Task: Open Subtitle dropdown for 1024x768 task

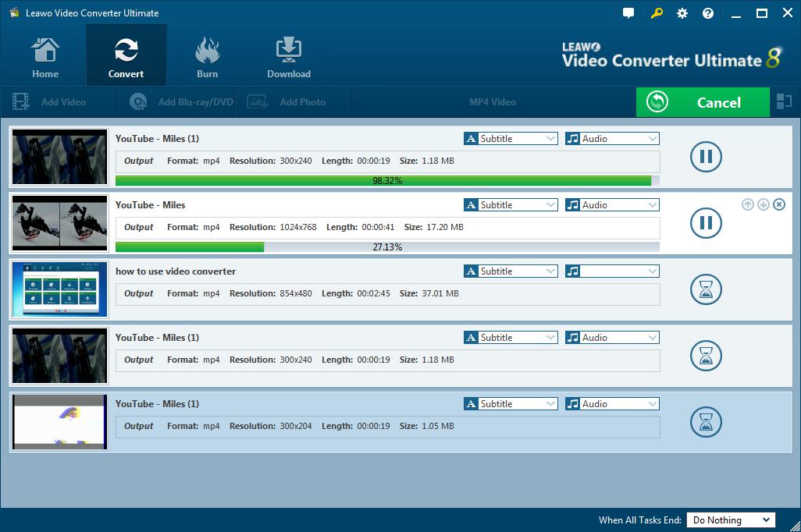Action: (x=511, y=204)
